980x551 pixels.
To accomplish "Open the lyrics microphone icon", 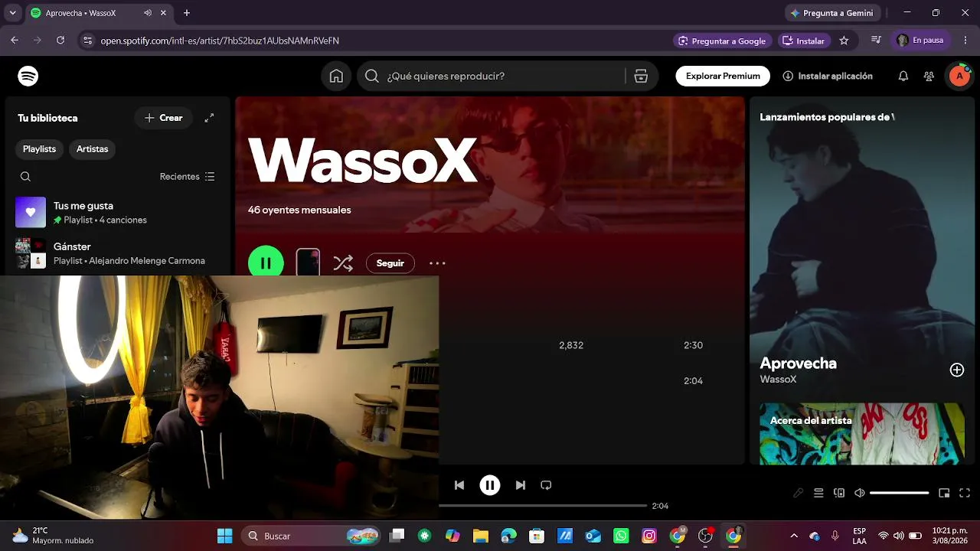I will click(x=798, y=494).
